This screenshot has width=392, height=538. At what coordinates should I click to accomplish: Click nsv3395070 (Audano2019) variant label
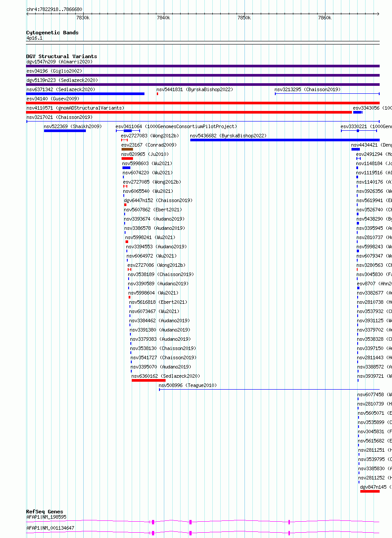click(x=161, y=367)
